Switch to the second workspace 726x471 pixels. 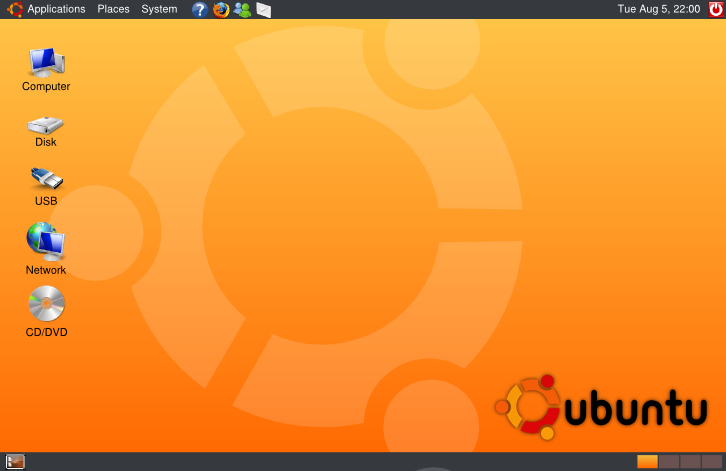(669, 462)
